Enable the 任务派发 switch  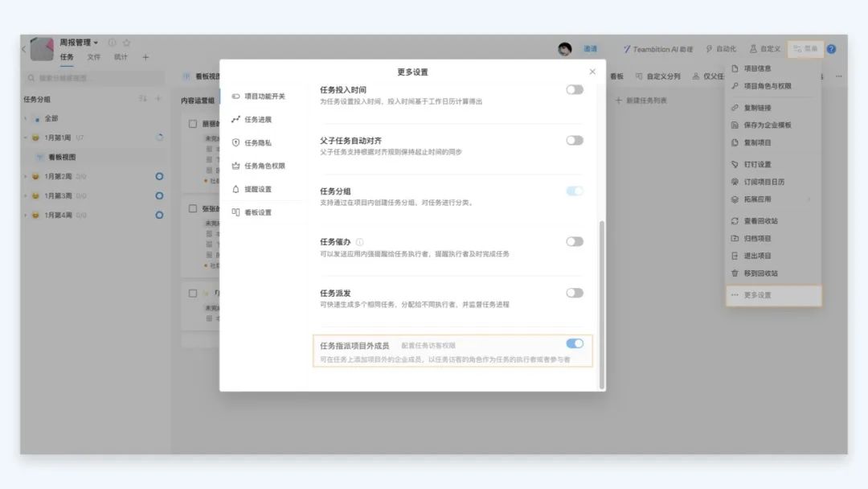(575, 293)
